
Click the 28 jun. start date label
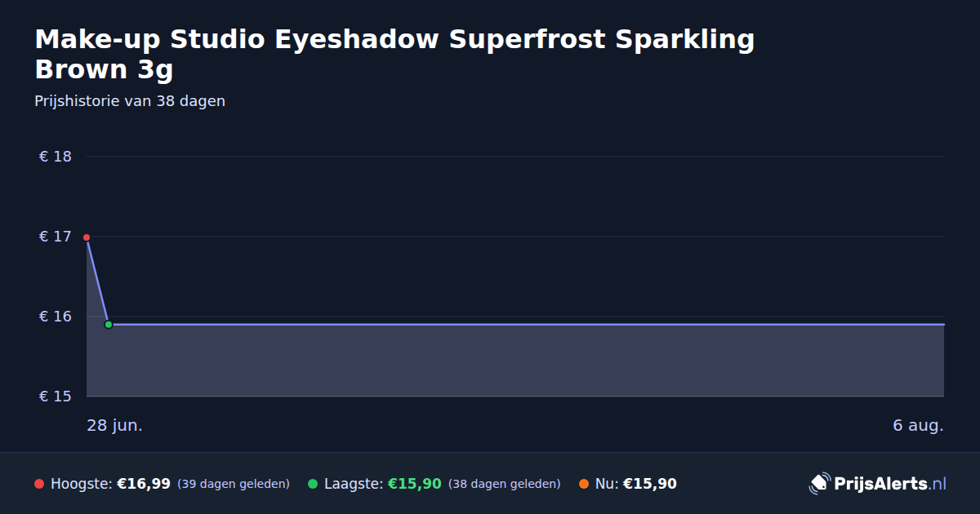click(x=115, y=426)
